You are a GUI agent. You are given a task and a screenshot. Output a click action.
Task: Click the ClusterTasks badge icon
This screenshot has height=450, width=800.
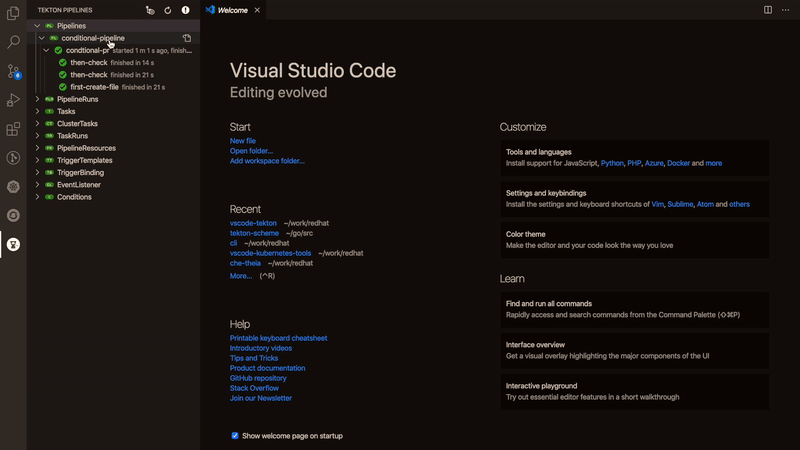[x=49, y=124]
